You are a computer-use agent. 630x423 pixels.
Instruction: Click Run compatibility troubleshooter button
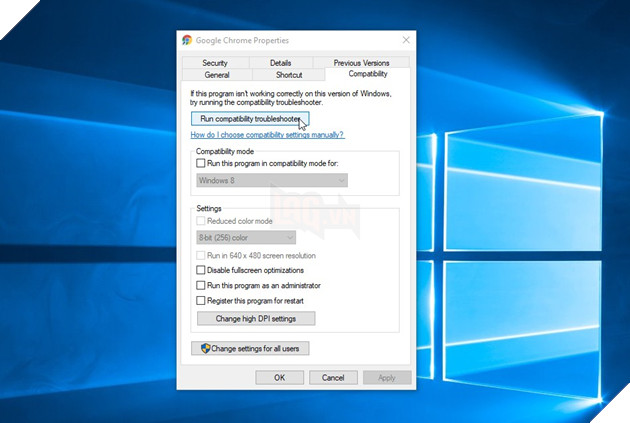(250, 119)
